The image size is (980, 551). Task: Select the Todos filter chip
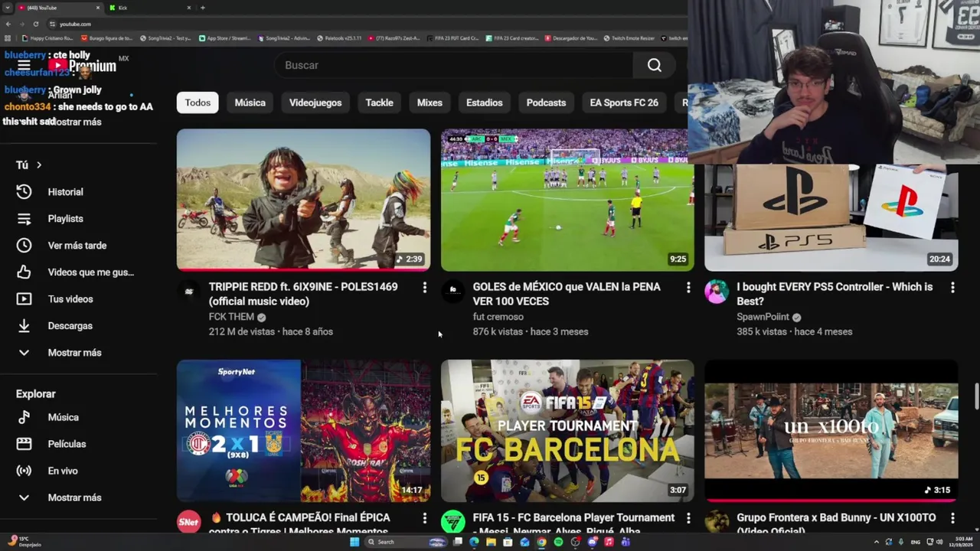[x=198, y=103]
